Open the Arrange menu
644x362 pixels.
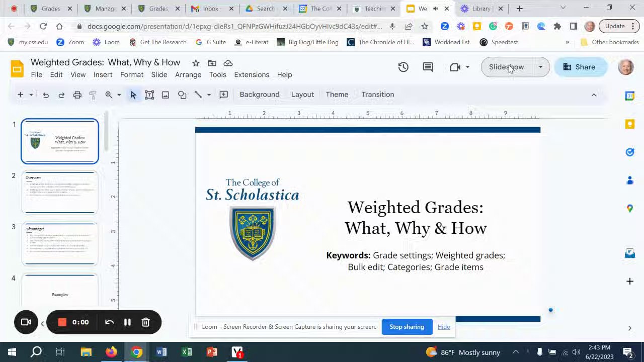[x=188, y=74]
